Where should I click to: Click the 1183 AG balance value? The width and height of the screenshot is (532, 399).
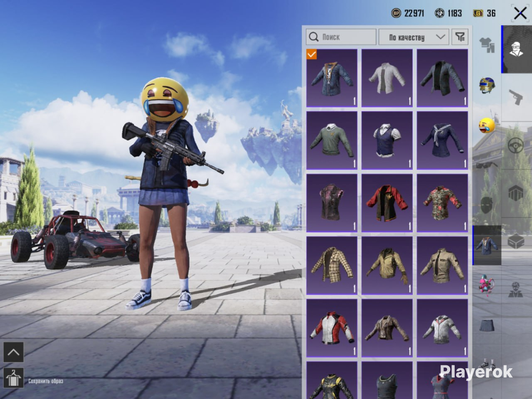[x=455, y=13]
